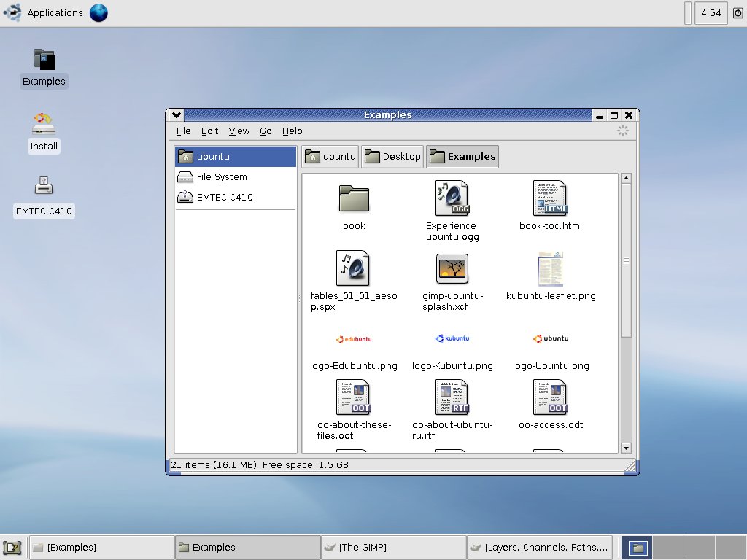Select the logo-Edubuntu.png thumbnail
This screenshot has height=560, width=747.
click(354, 339)
